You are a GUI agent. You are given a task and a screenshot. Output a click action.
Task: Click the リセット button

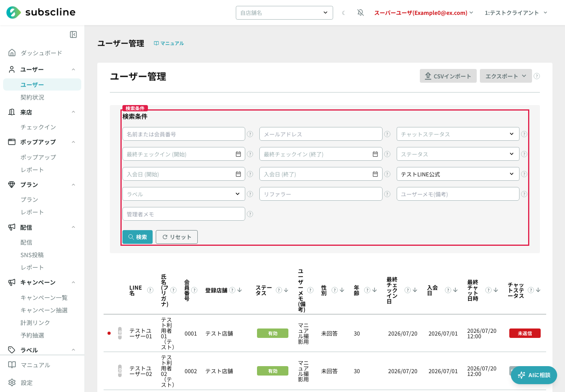click(177, 237)
